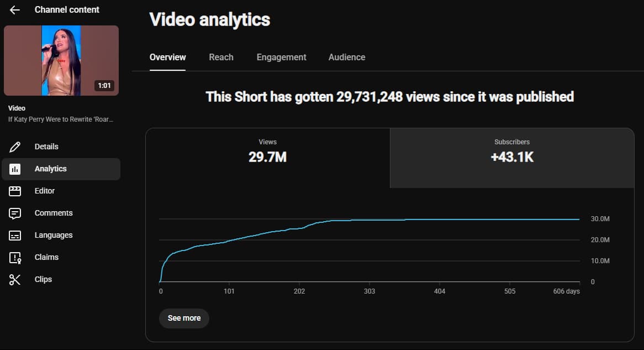
Task: Open the video thumbnail preview
Action: (61, 60)
